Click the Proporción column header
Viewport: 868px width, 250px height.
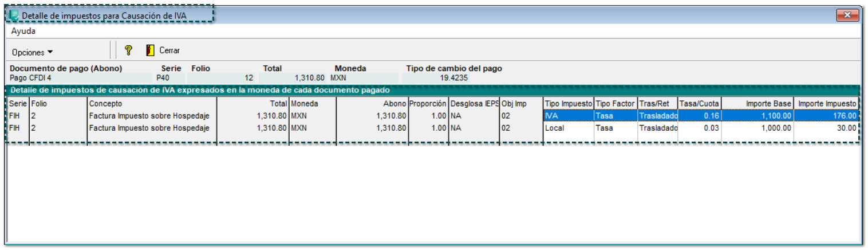click(x=428, y=104)
